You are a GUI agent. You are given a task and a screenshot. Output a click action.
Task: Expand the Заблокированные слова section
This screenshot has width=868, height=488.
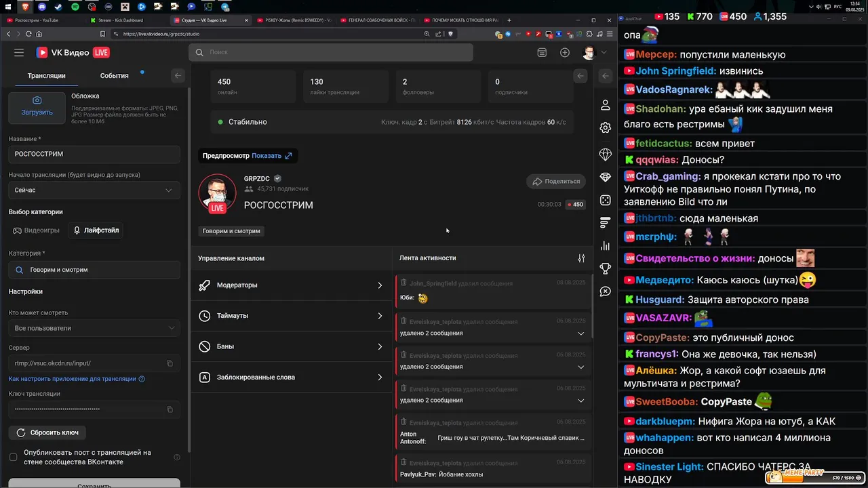pyautogui.click(x=291, y=378)
